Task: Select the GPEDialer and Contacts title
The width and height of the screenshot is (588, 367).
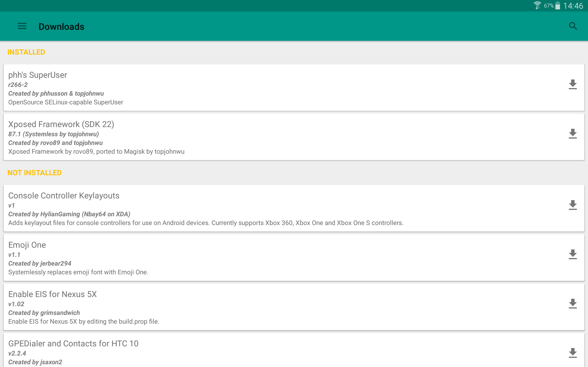Action: pyautogui.click(x=73, y=343)
